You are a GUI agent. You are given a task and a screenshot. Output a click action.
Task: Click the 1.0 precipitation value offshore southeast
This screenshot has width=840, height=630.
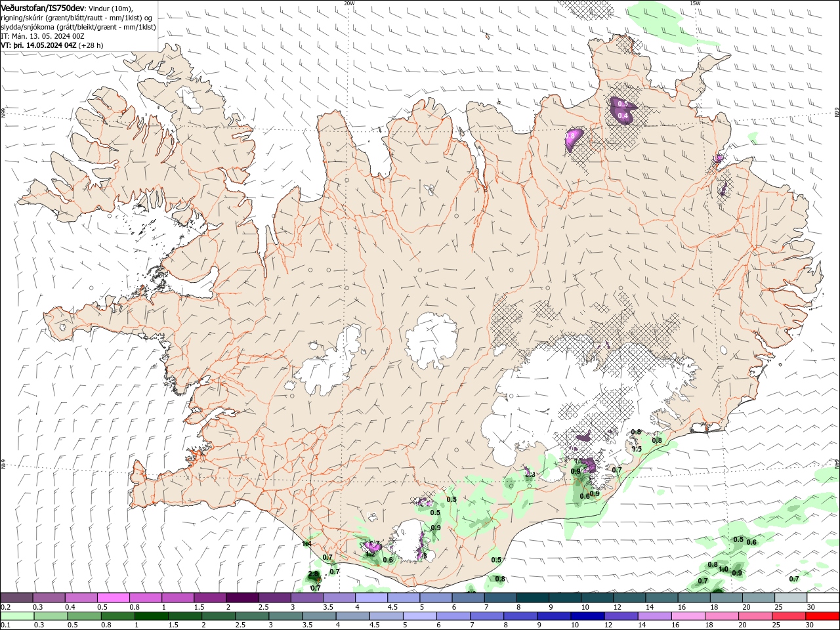(x=723, y=570)
